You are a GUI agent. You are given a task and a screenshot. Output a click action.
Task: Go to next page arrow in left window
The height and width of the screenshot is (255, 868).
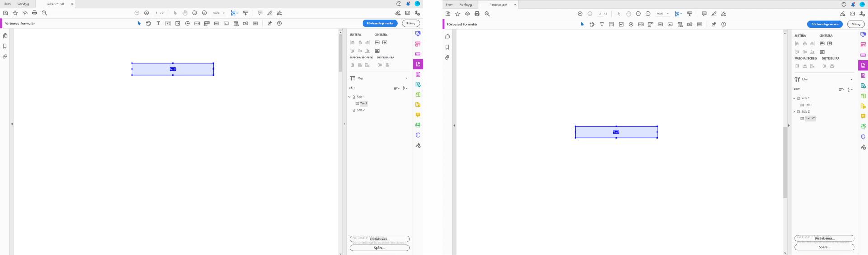146,13
